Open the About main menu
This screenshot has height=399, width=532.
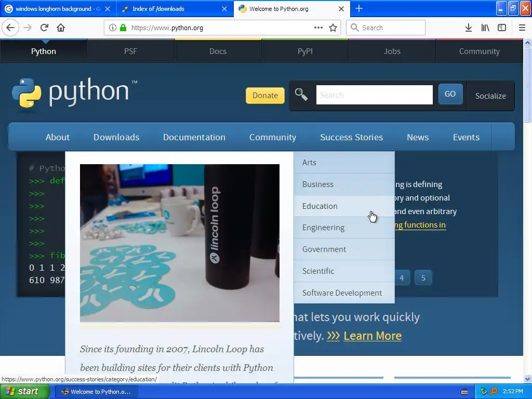click(x=57, y=137)
